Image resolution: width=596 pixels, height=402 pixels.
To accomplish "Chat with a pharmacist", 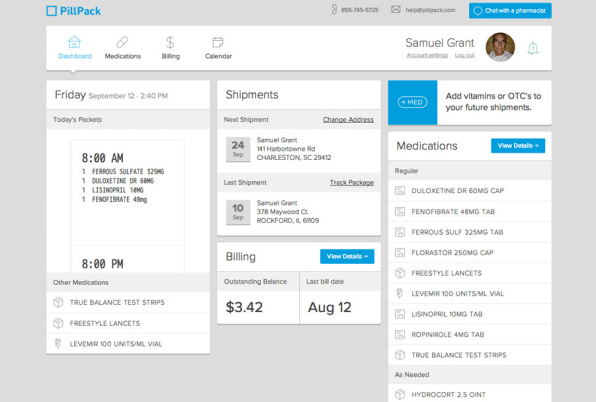I will pyautogui.click(x=510, y=11).
